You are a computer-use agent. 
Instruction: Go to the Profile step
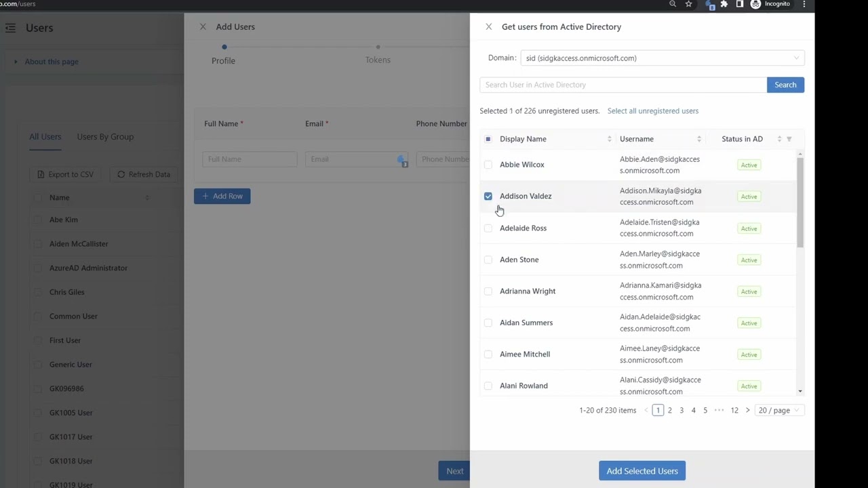click(223, 55)
